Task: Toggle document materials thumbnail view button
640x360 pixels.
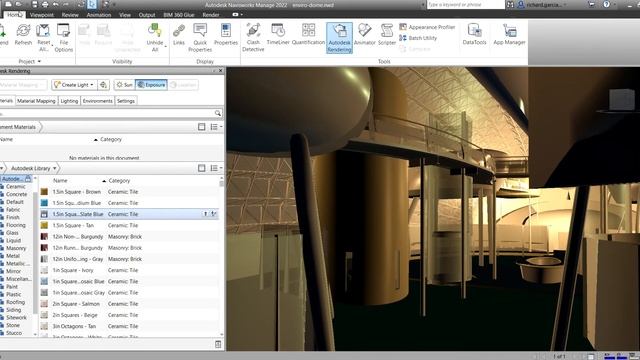Action: (202, 127)
